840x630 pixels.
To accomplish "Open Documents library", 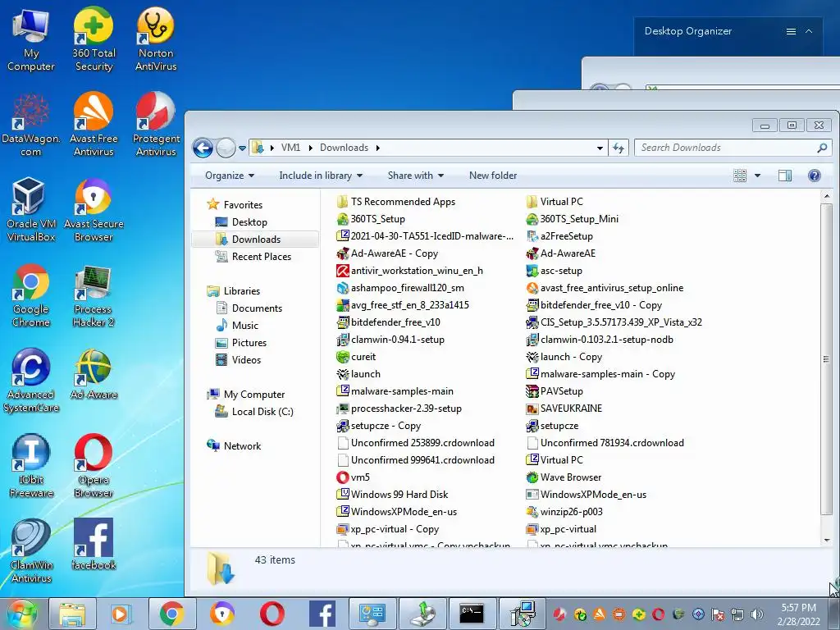I will pyautogui.click(x=257, y=308).
